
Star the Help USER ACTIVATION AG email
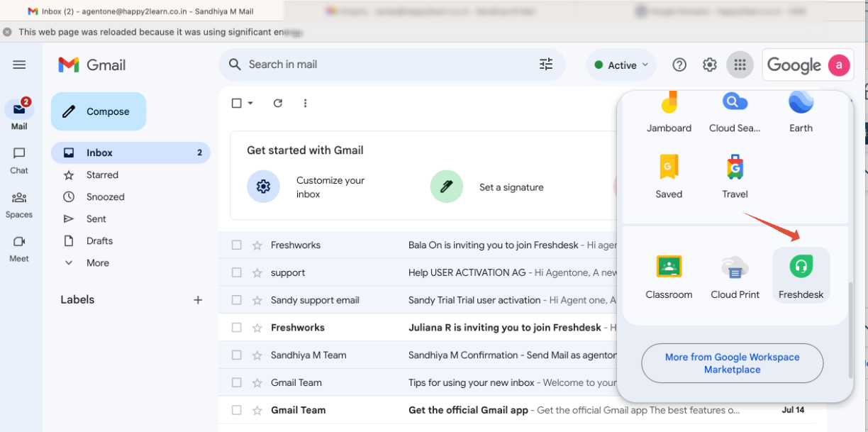(x=257, y=272)
